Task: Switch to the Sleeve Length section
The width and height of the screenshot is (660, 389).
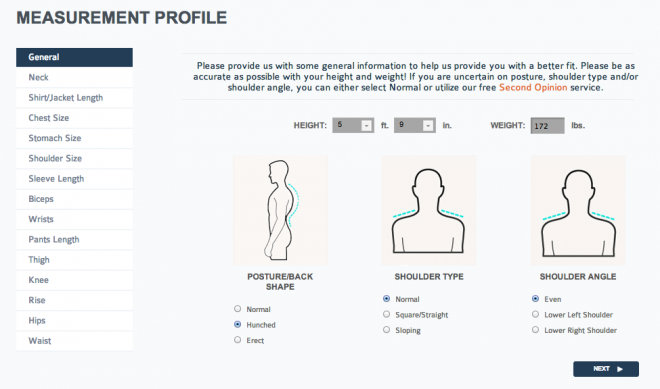Action: pyautogui.click(x=75, y=179)
